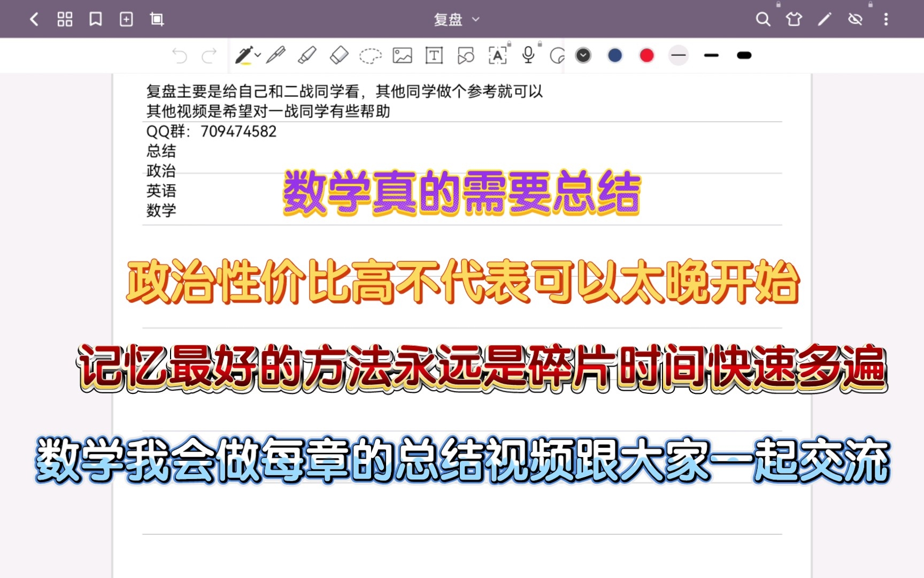
Task: Click the 英语 line in the note
Action: [x=161, y=191]
